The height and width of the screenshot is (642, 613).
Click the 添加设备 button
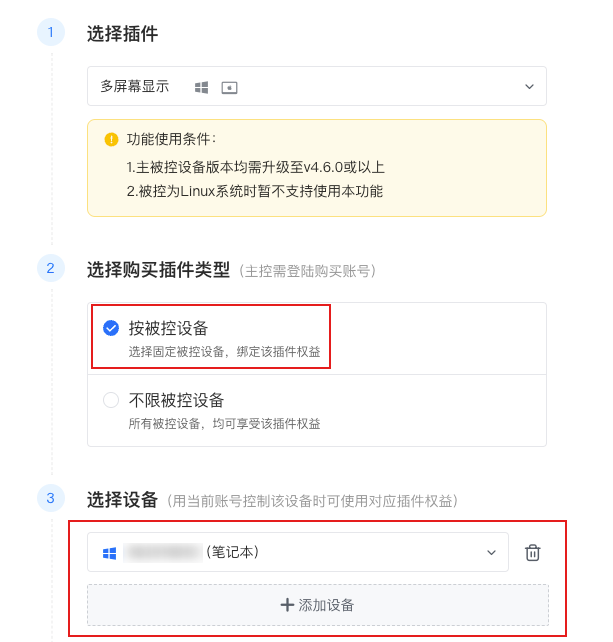click(318, 605)
